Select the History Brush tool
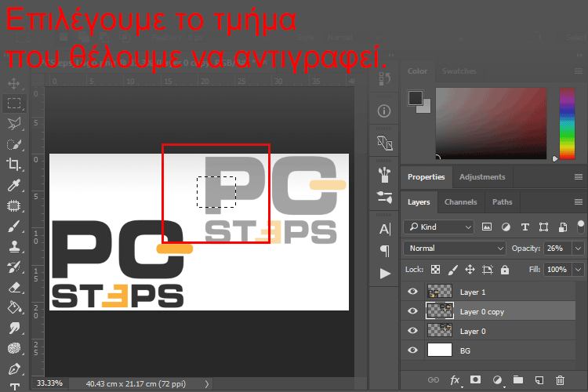This screenshot has width=588, height=392. (14, 267)
